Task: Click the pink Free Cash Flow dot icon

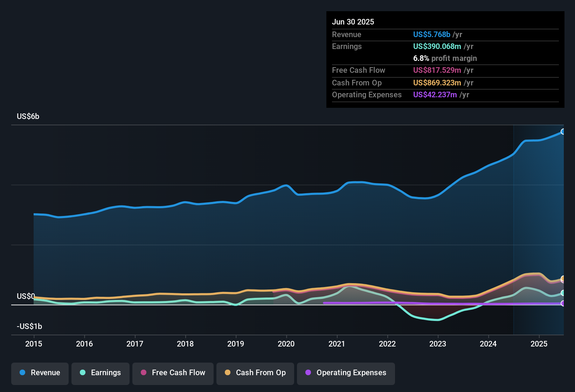Action: pos(143,373)
